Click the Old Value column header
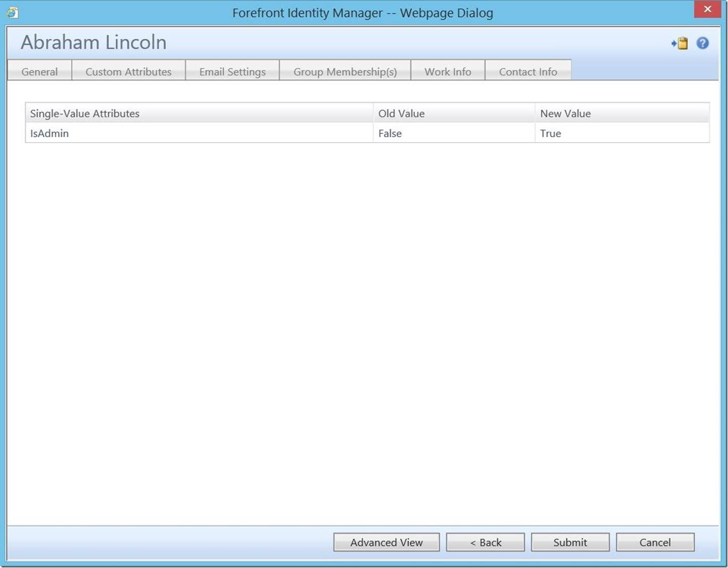 pos(454,113)
